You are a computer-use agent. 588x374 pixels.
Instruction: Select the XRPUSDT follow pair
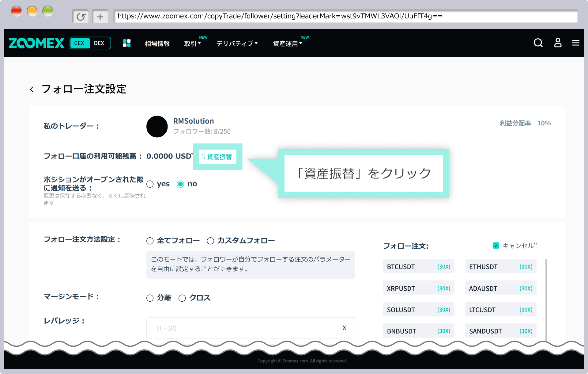(418, 288)
